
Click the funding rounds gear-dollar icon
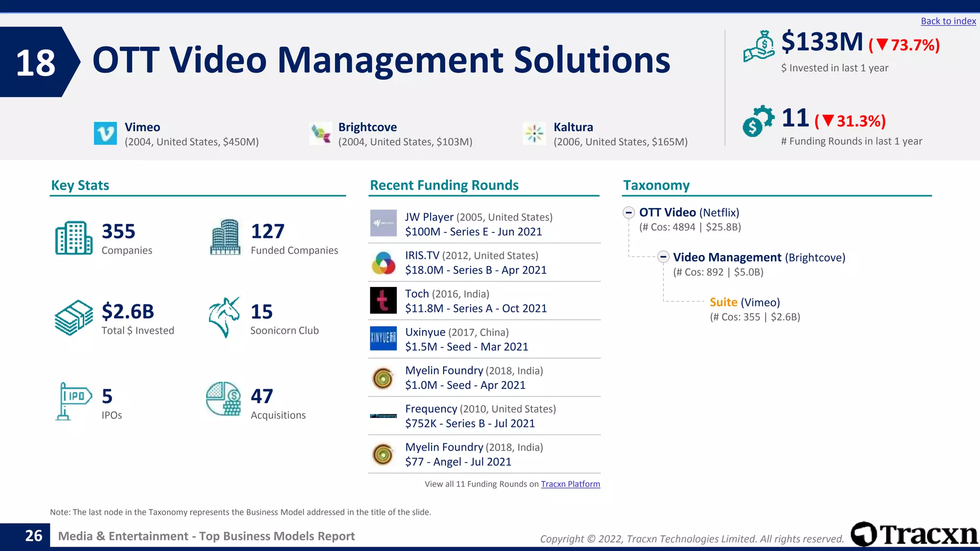point(758,121)
